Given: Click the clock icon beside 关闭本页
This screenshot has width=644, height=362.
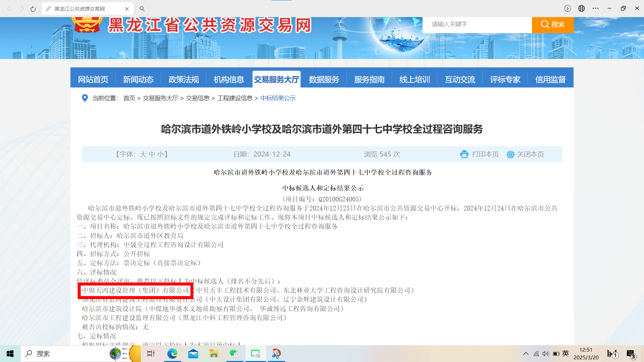Looking at the screenshot, I should (x=511, y=155).
